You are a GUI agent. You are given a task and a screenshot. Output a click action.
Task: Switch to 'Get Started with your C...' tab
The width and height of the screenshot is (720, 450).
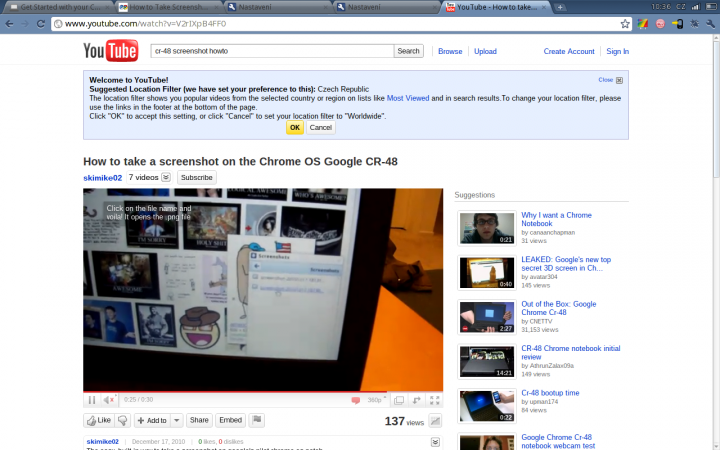point(58,7)
